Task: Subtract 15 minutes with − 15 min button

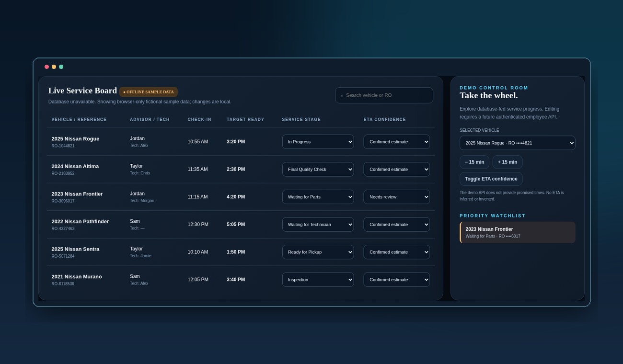Action: [x=474, y=162]
